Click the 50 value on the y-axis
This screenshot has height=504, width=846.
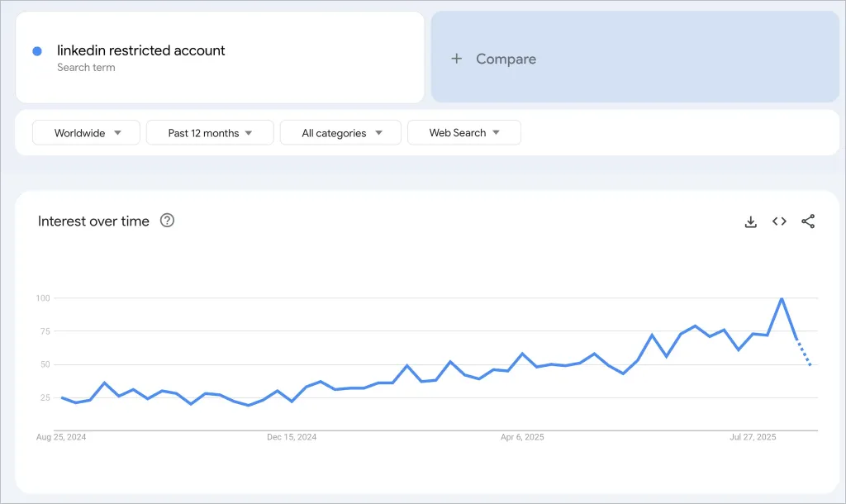pos(45,364)
